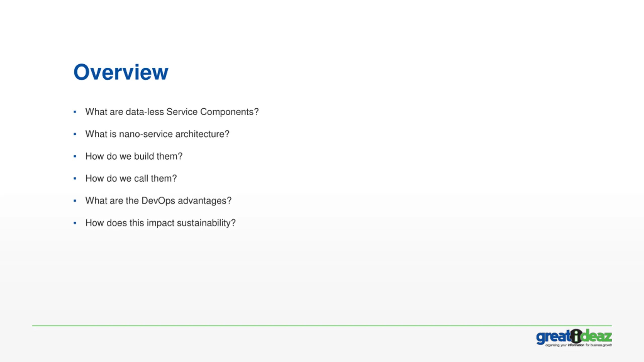Click the green horizontal footer divider line

tap(322, 326)
